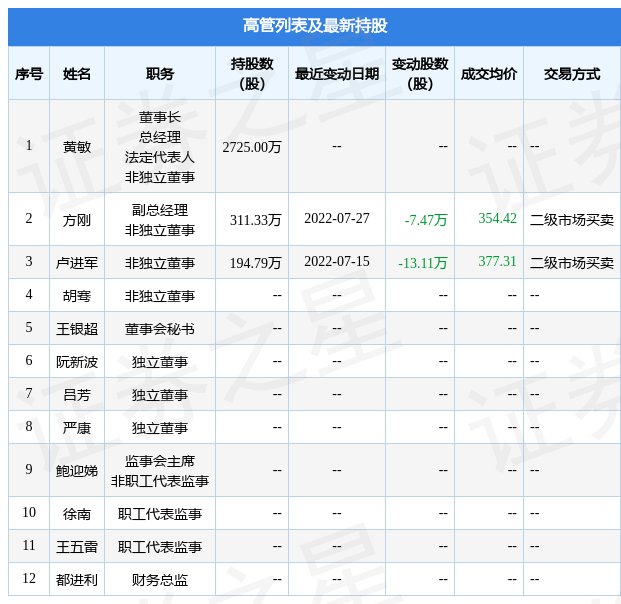Click the 交易方式 column header
The width and height of the screenshot is (621, 604).
[x=572, y=74]
